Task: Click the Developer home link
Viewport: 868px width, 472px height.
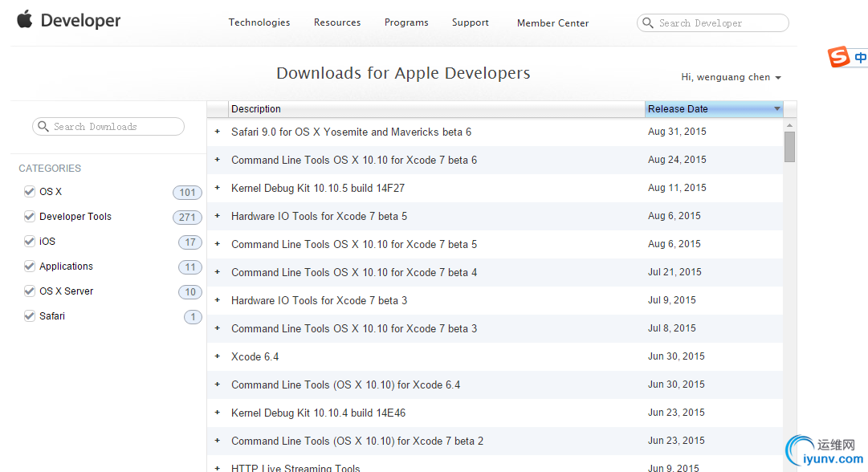Action: (x=80, y=21)
